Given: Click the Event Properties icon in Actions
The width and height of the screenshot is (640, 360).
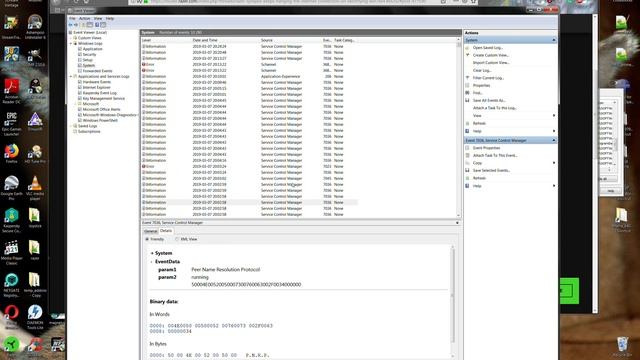Looking at the screenshot, I should 467,148.
